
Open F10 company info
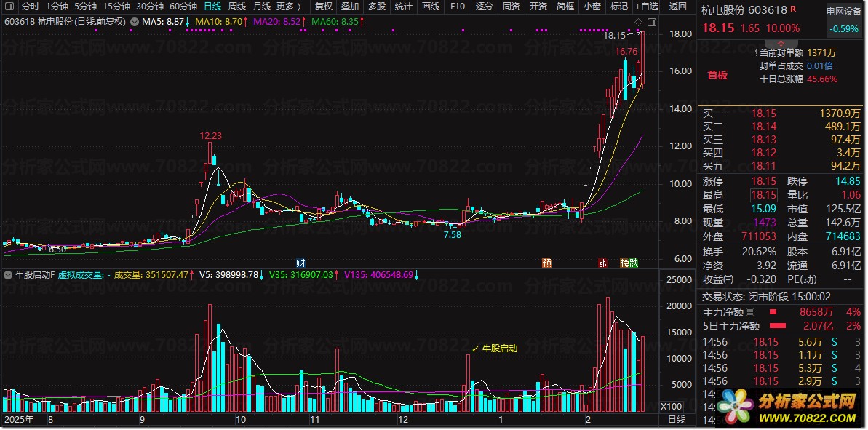457,7
